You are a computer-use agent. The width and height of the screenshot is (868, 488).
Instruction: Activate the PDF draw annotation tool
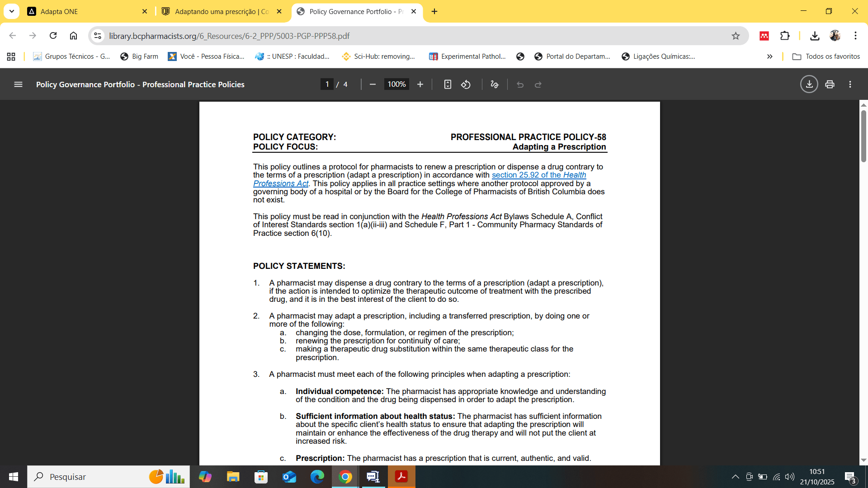494,84
